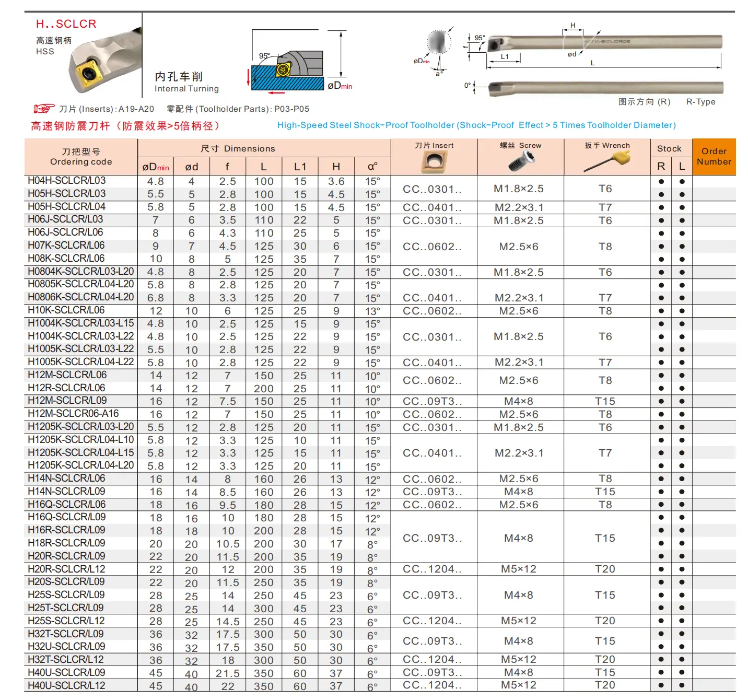
Task: Click the red H..SCLCR title
Action: [x=66, y=24]
